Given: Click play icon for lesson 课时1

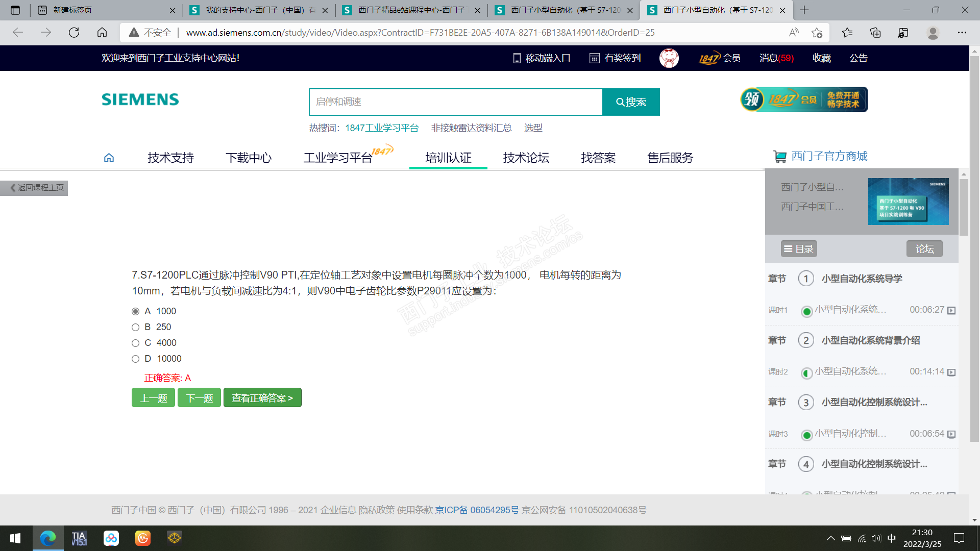Looking at the screenshot, I should point(951,310).
